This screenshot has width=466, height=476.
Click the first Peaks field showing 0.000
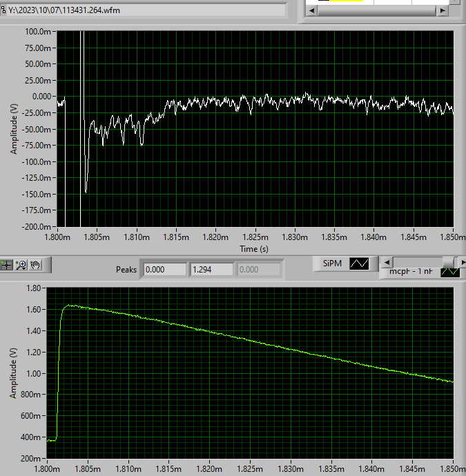(164, 270)
